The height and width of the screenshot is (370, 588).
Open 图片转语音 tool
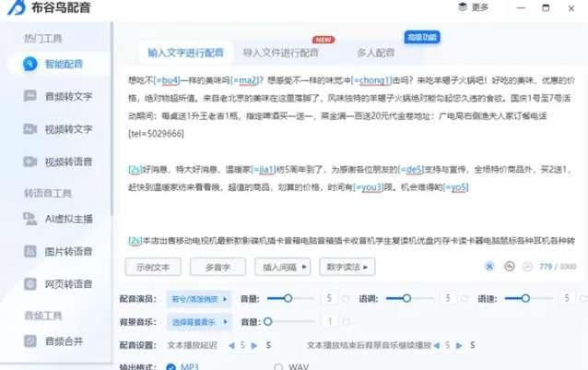(x=58, y=251)
